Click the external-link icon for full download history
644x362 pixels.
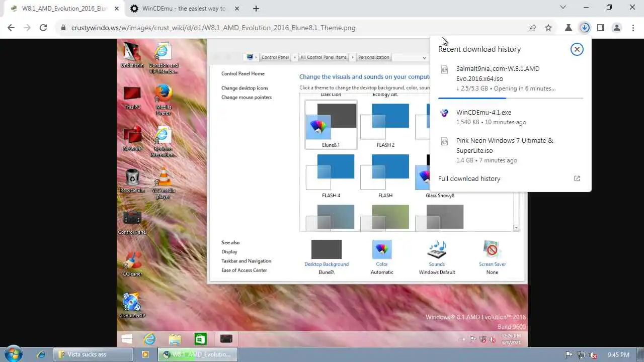(577, 178)
